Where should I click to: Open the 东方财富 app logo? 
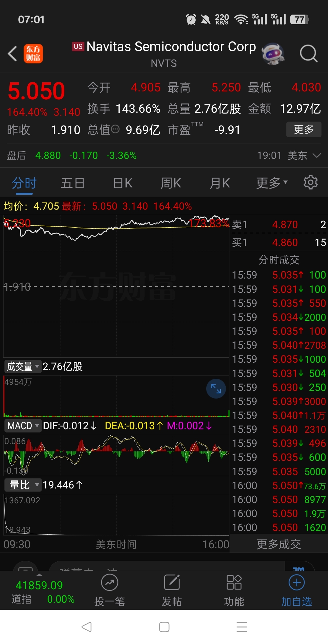point(33,54)
